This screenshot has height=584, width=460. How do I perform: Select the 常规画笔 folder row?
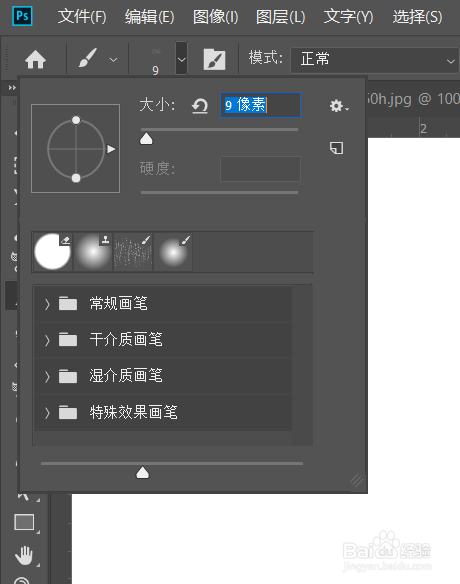click(x=163, y=304)
